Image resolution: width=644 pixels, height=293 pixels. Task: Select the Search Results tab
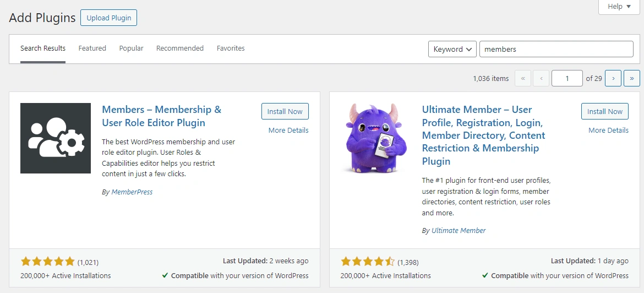(43, 48)
